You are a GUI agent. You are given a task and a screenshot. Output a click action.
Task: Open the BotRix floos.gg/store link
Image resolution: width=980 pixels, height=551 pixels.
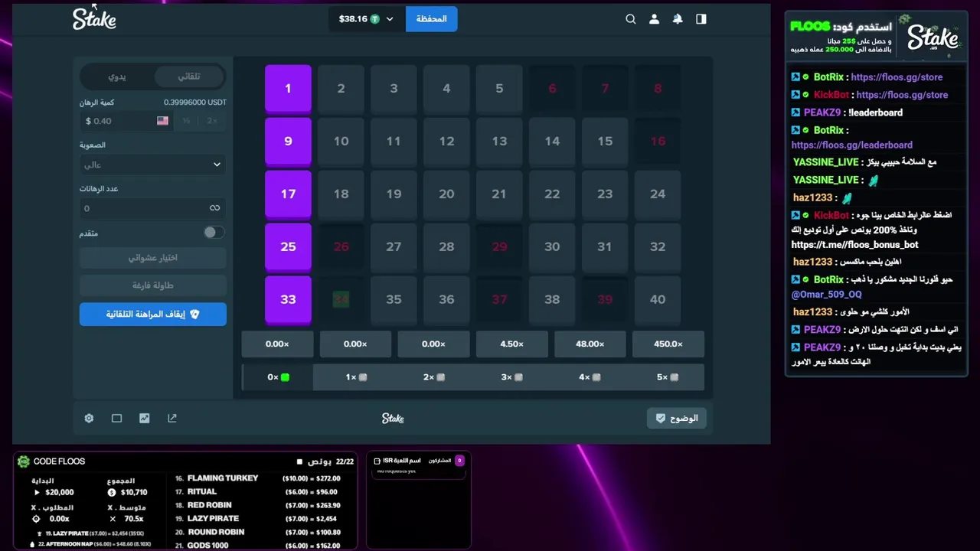(x=897, y=77)
